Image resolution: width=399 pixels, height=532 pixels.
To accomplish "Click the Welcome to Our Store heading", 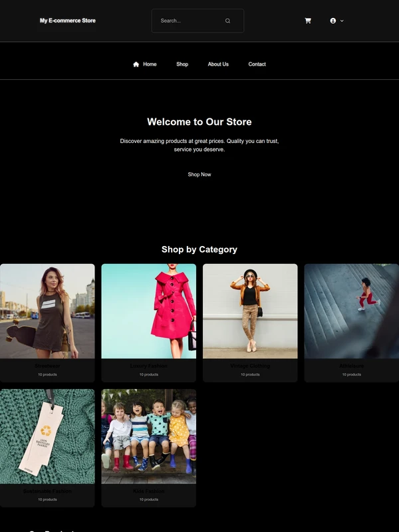I will (199, 122).
